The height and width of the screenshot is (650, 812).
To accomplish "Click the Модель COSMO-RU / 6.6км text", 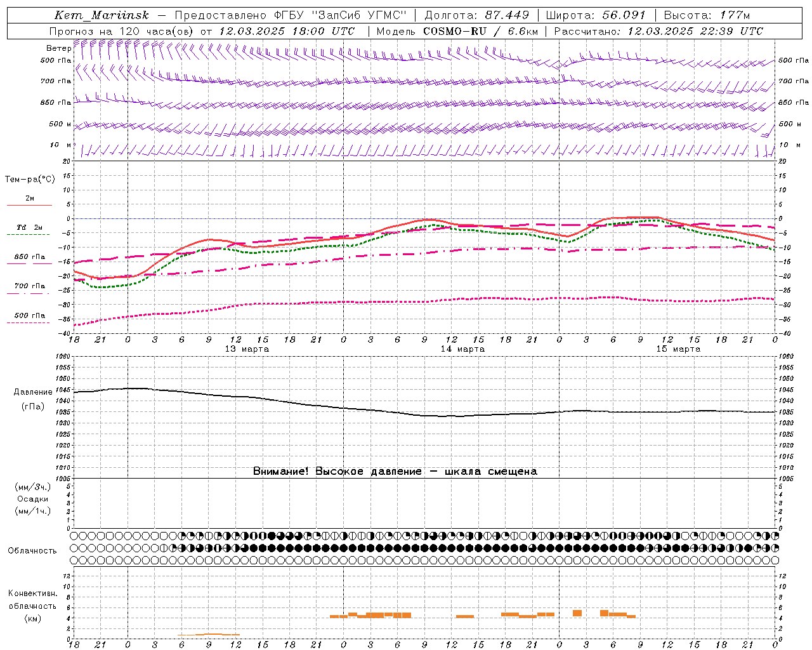I will 457,31.
